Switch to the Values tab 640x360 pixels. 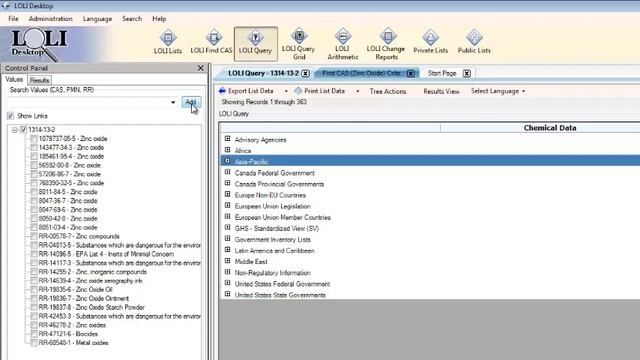(x=14, y=80)
